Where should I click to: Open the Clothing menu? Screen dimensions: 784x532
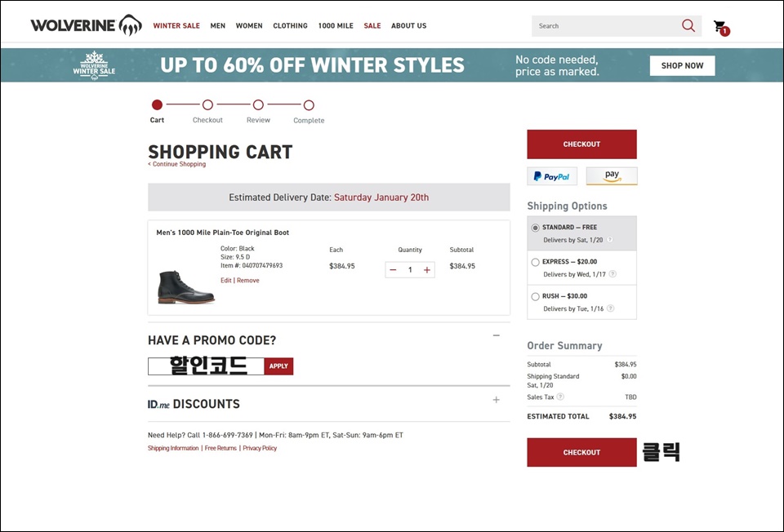click(290, 25)
